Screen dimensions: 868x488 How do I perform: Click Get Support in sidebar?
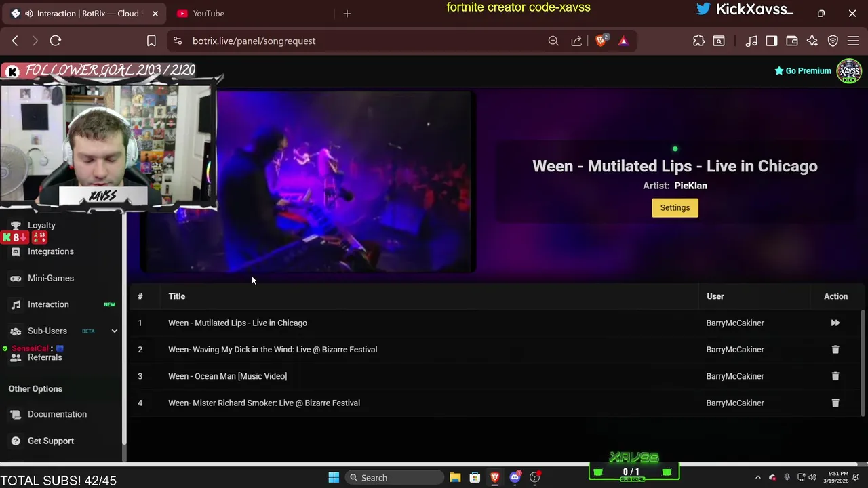tap(51, 441)
